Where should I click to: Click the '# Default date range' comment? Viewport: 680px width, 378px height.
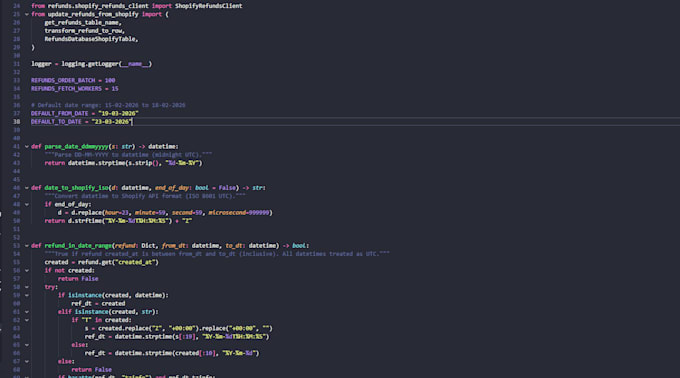(x=108, y=105)
